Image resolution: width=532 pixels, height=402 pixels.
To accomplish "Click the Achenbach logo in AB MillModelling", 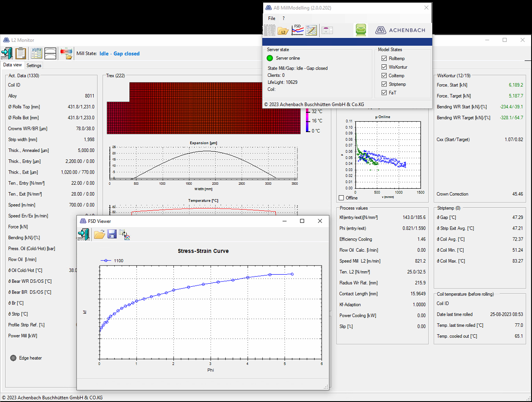I will pyautogui.click(x=400, y=30).
